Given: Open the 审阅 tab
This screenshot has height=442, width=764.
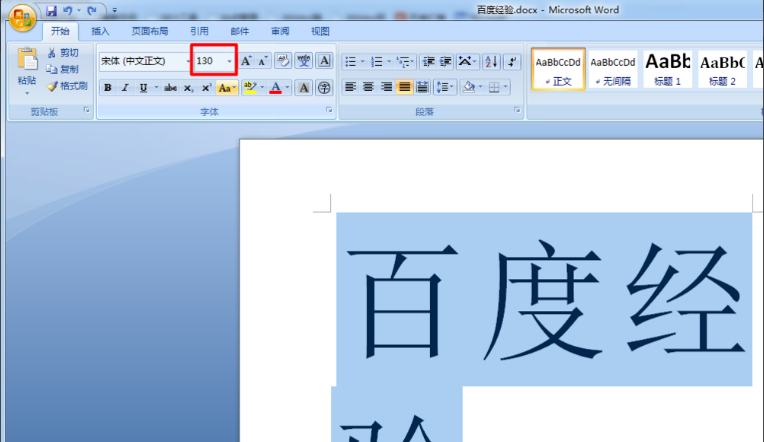Looking at the screenshot, I should click(x=280, y=31).
